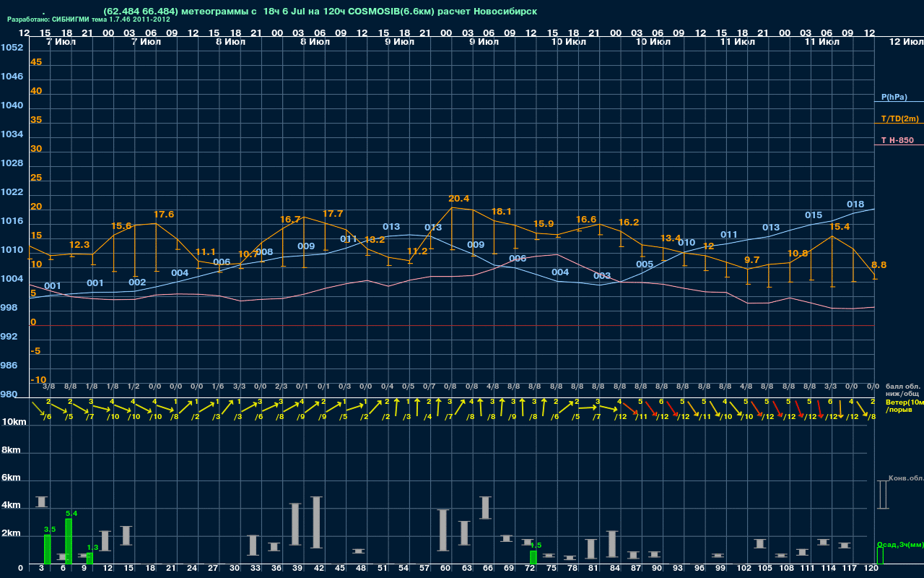Click the convective cloud legend bracket icon

pyautogui.click(x=883, y=494)
